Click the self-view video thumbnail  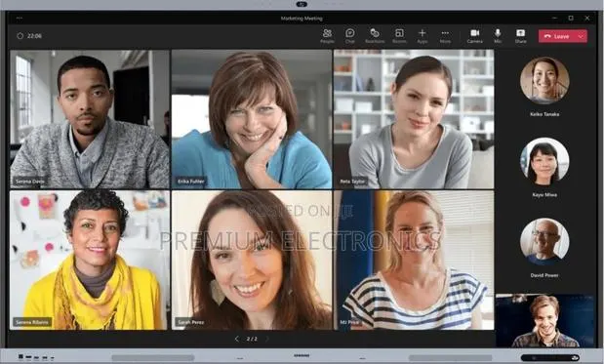544,321
